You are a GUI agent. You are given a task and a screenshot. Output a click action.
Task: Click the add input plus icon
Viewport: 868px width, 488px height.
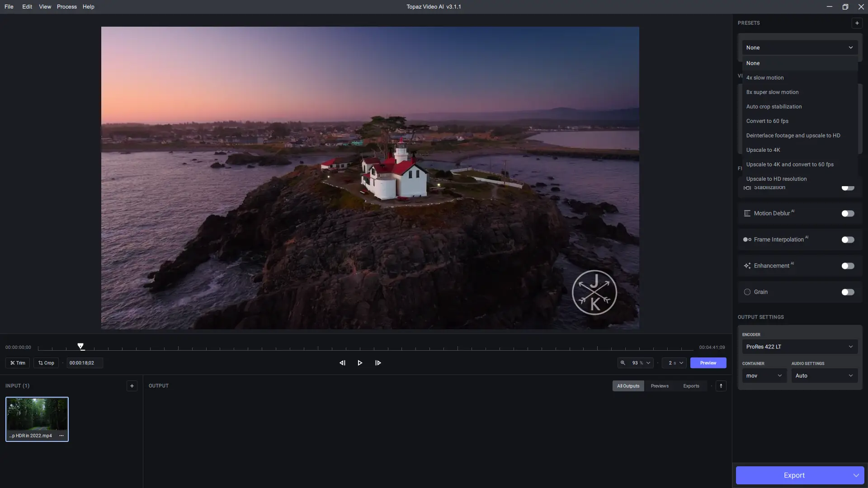pyautogui.click(x=132, y=386)
